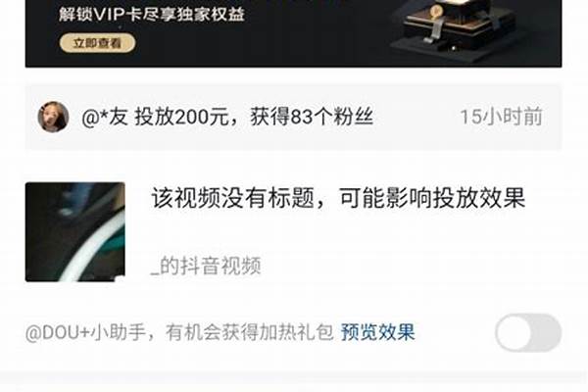588x392 pixels.
Task: Tap the @*友 username text
Action: pos(105,117)
